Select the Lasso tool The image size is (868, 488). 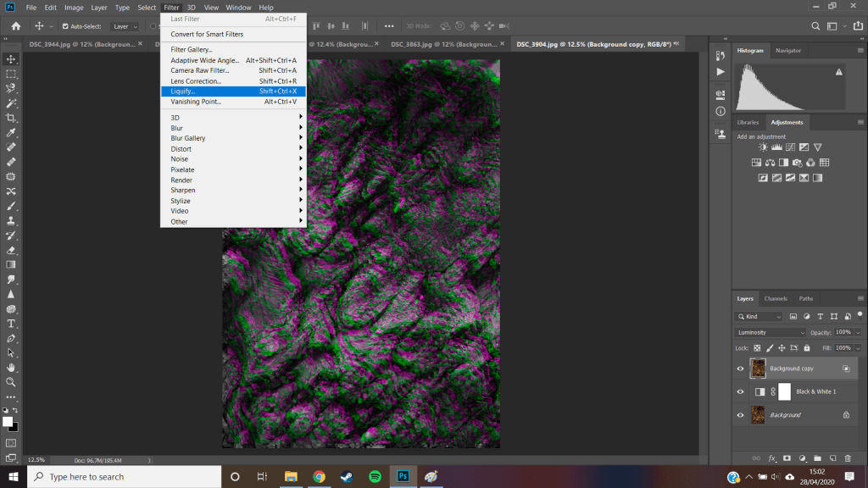pos(11,88)
